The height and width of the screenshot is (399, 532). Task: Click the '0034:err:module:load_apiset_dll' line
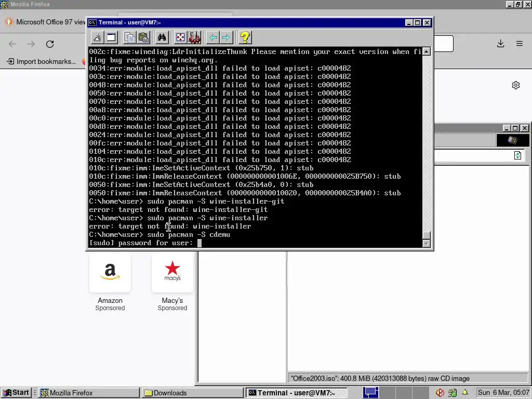click(x=220, y=68)
